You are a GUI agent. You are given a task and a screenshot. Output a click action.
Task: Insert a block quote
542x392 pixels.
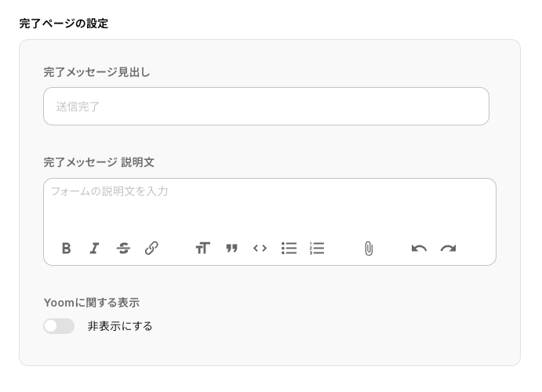pyautogui.click(x=231, y=249)
